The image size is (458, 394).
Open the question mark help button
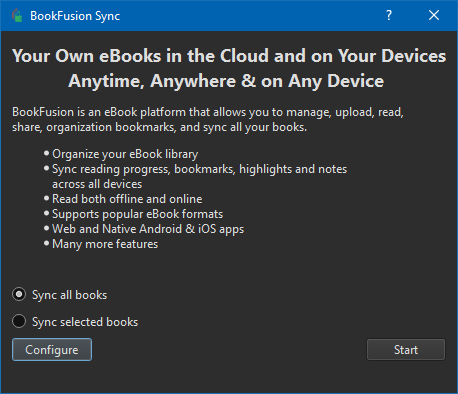tap(389, 15)
